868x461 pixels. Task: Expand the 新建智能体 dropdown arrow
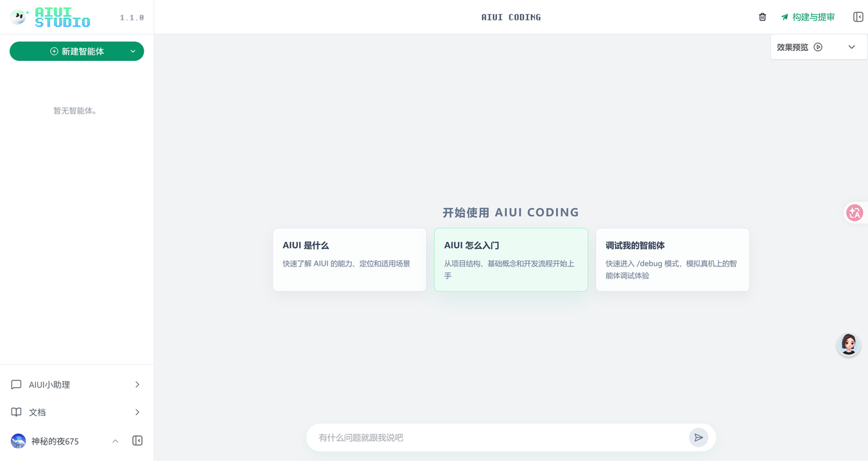pyautogui.click(x=133, y=52)
